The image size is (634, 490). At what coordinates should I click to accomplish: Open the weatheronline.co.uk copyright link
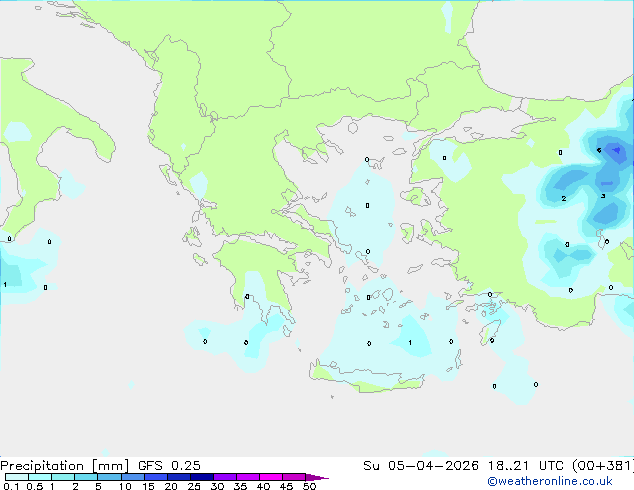[x=550, y=481]
